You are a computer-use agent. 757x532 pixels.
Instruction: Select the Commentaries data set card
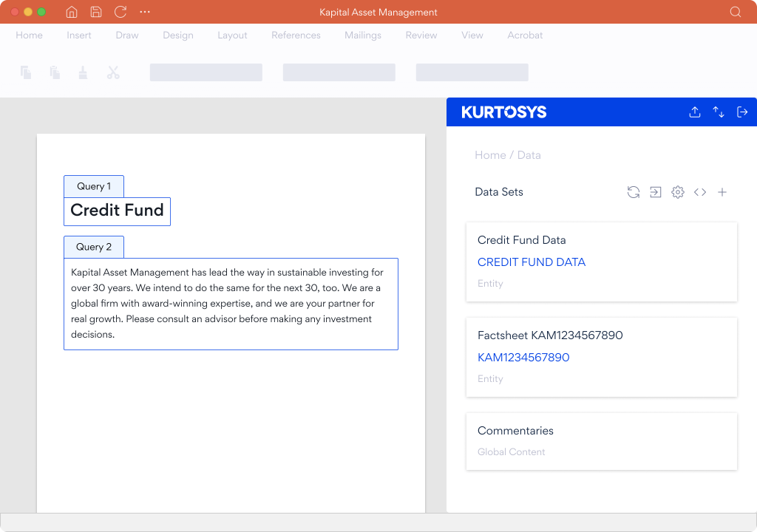(602, 441)
